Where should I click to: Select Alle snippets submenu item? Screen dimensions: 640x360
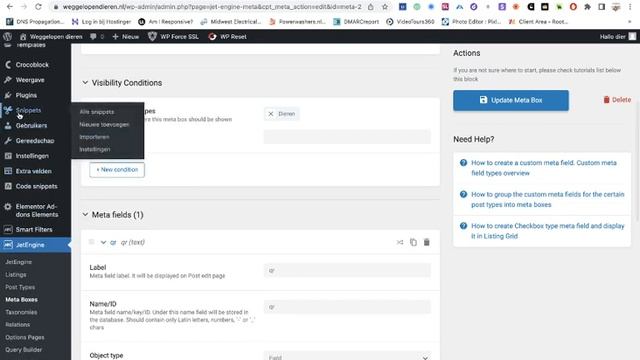[x=97, y=112]
